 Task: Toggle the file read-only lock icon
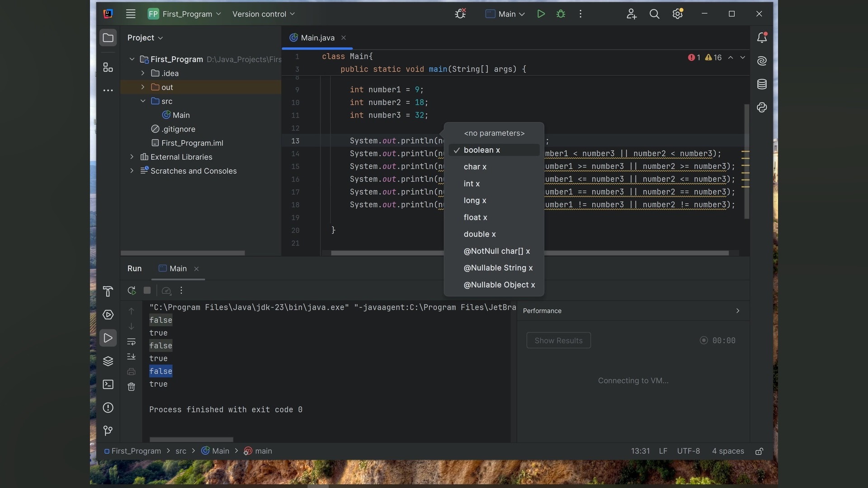pos(759,451)
